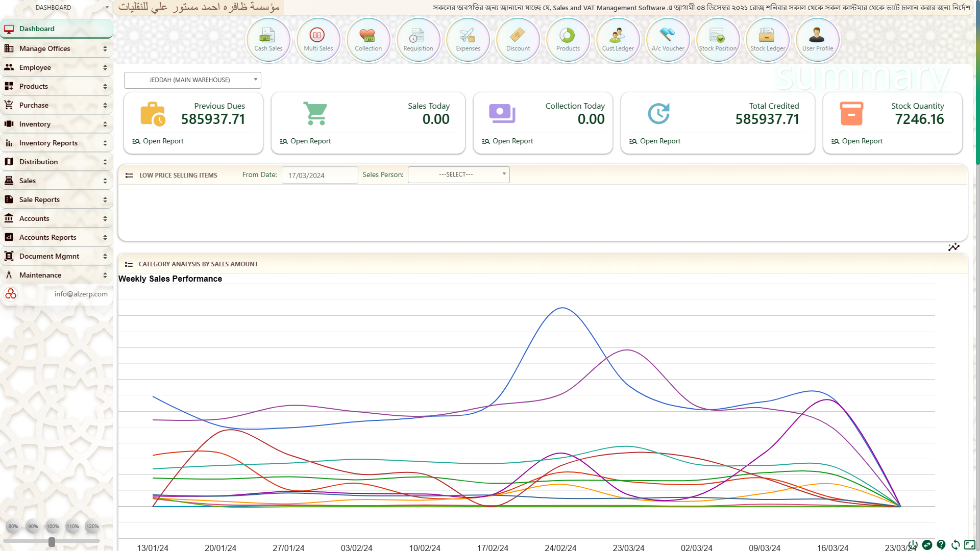Select Dashboard in the sidebar

(56, 29)
